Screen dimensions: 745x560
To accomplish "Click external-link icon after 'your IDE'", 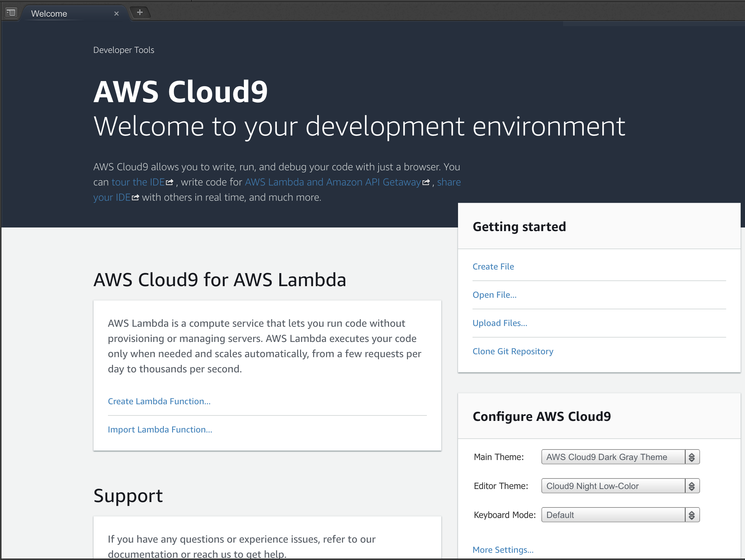I will point(135,197).
